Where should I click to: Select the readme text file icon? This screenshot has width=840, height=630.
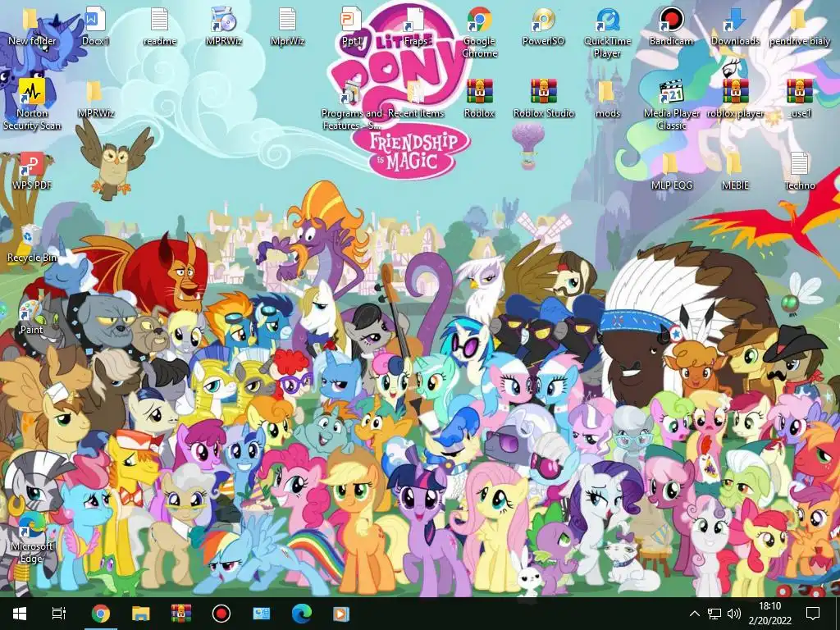pos(159,27)
